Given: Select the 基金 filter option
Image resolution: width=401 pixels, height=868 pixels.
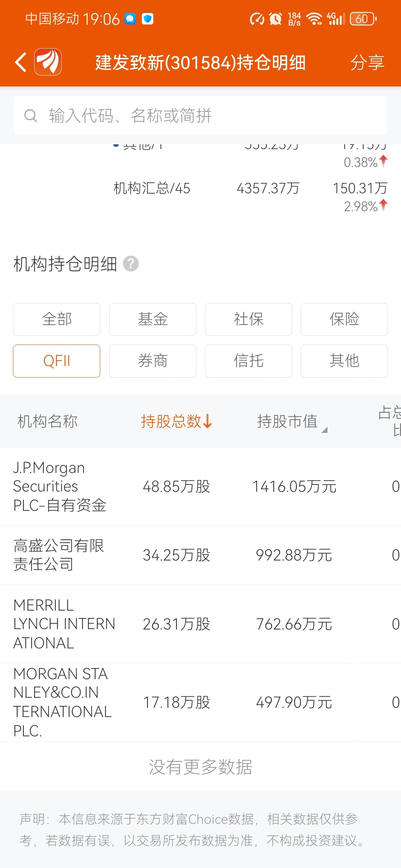Looking at the screenshot, I should click(153, 319).
